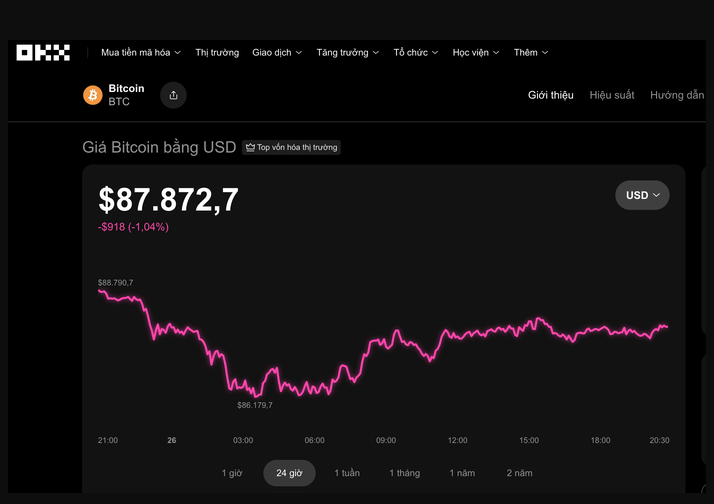Select the 1 tuần time range

tap(347, 473)
